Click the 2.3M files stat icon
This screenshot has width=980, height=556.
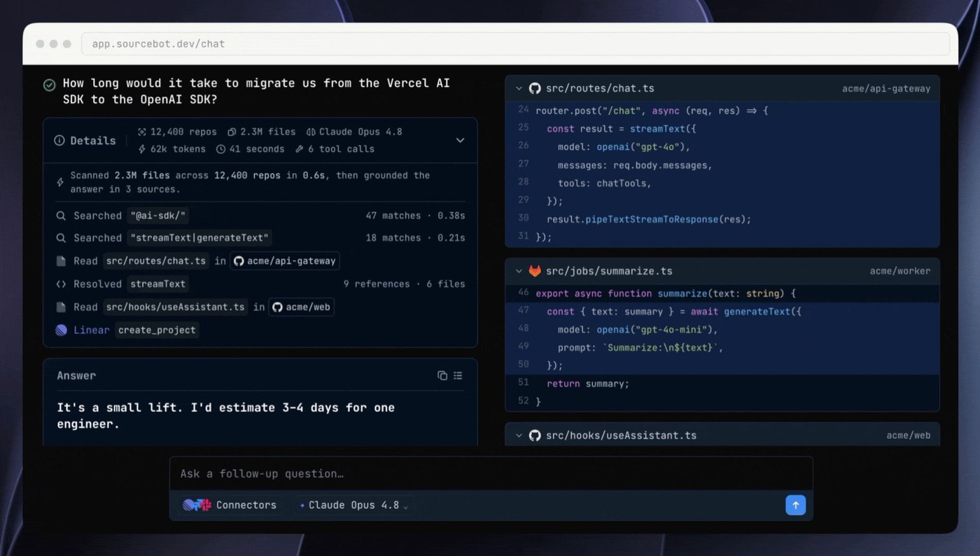(x=232, y=132)
